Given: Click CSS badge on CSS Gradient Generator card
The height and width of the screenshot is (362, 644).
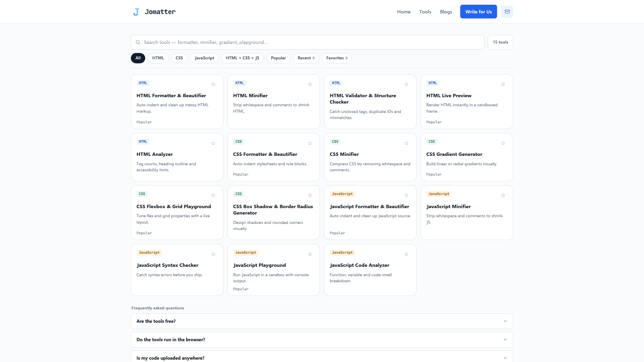Looking at the screenshot, I should point(432,142).
